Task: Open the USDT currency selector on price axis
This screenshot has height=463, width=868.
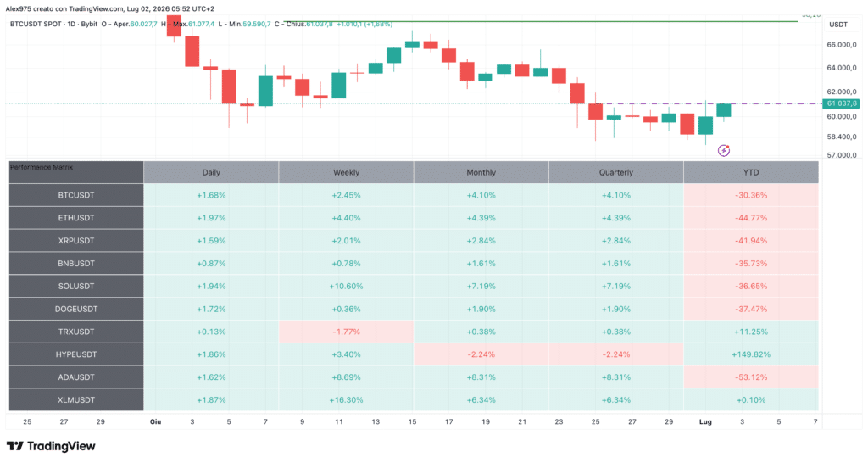Action: click(838, 25)
